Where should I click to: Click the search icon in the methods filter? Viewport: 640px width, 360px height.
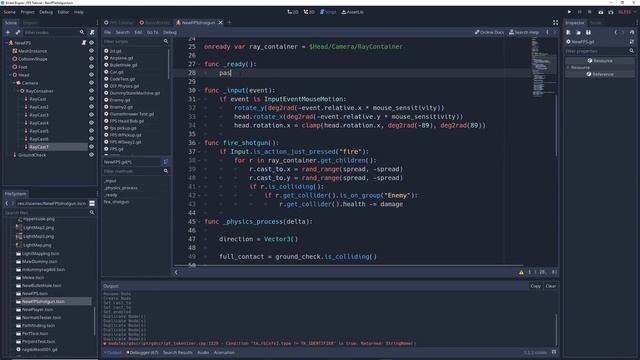tap(166, 171)
